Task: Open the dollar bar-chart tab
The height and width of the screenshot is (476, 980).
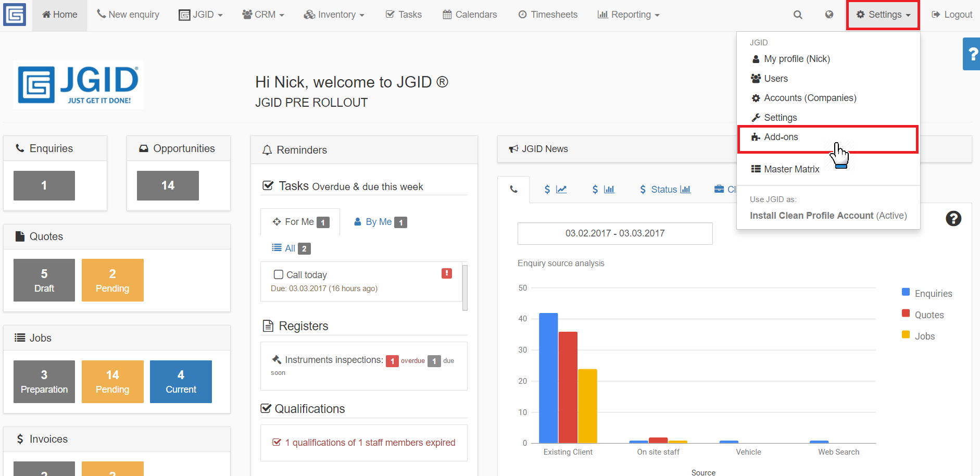Action: [x=603, y=190]
